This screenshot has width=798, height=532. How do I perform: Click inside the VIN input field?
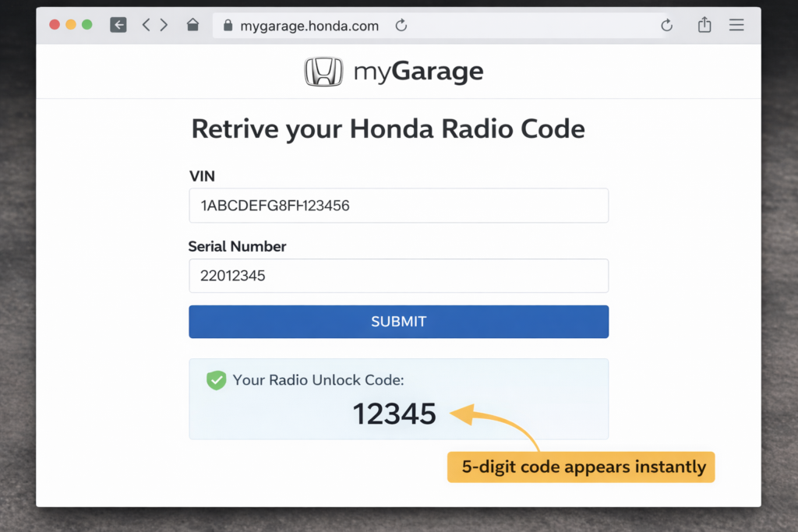point(398,205)
